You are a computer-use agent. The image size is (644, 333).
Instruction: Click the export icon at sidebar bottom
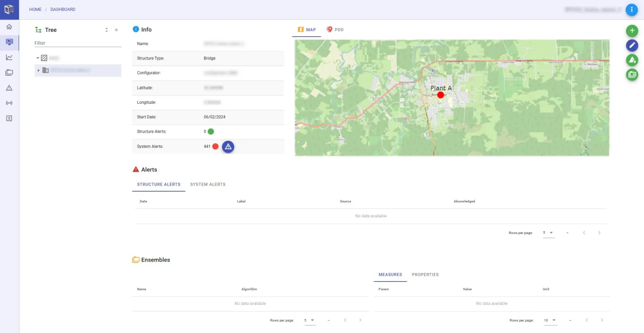9,118
